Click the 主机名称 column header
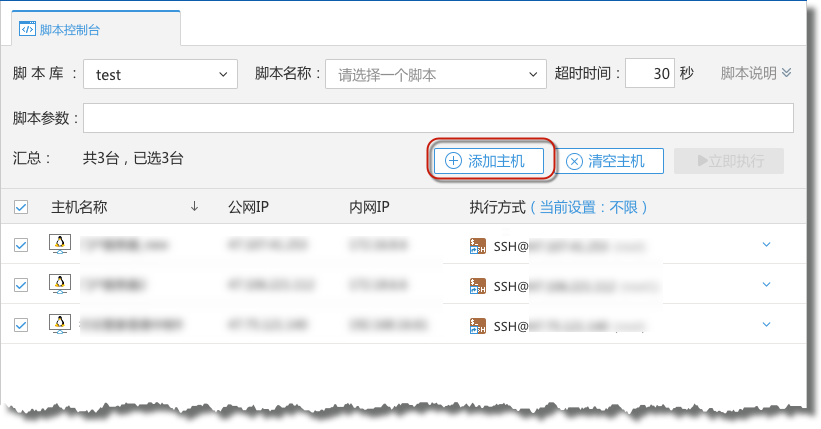The width and height of the screenshot is (821, 429). tap(79, 207)
